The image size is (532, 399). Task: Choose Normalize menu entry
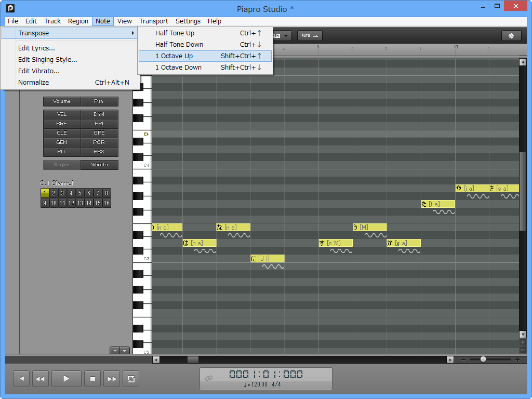tap(70, 83)
